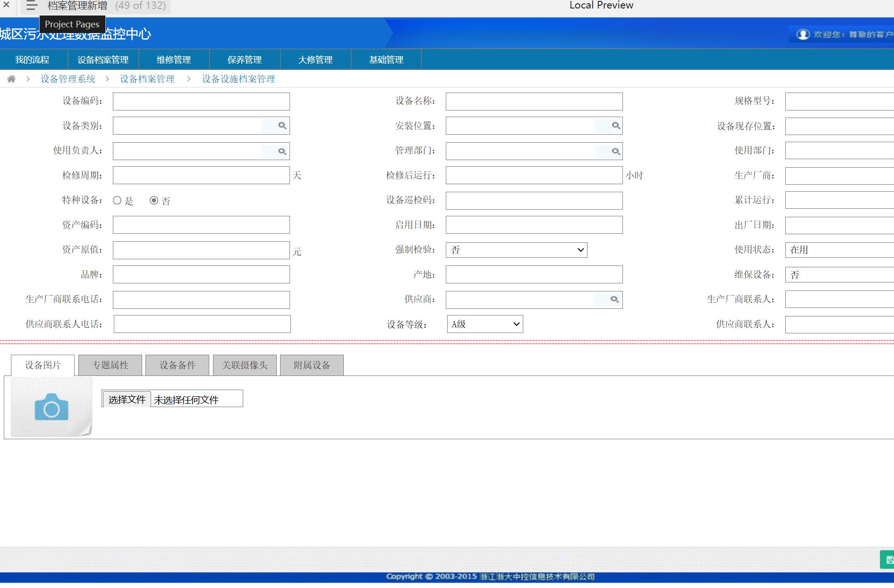Switch to the 关联摄像头 tab
The height and width of the screenshot is (588, 894).
pyautogui.click(x=245, y=365)
